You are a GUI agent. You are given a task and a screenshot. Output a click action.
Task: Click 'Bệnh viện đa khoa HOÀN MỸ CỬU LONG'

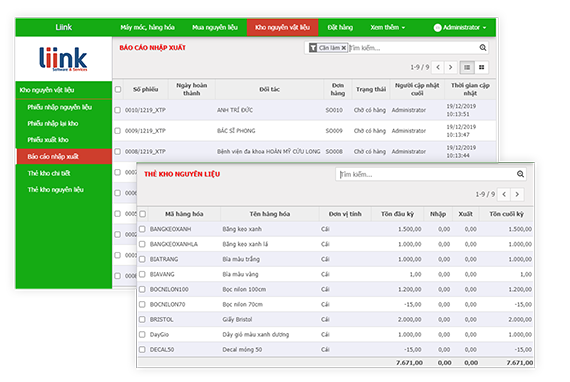[x=269, y=152]
